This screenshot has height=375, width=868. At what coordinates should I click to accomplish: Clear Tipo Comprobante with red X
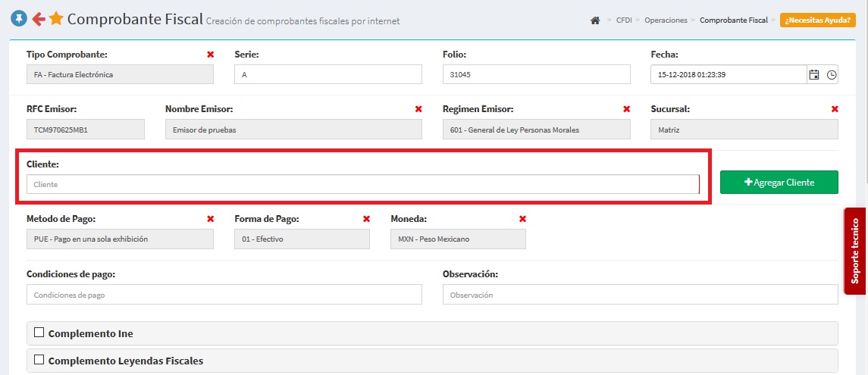click(x=210, y=55)
